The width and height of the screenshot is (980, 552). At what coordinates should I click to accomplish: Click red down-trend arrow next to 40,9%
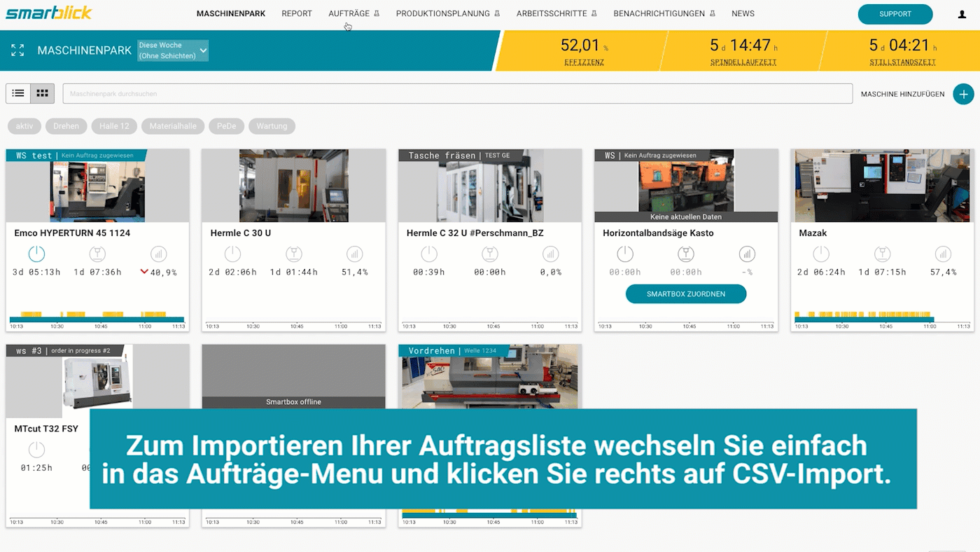(x=144, y=272)
